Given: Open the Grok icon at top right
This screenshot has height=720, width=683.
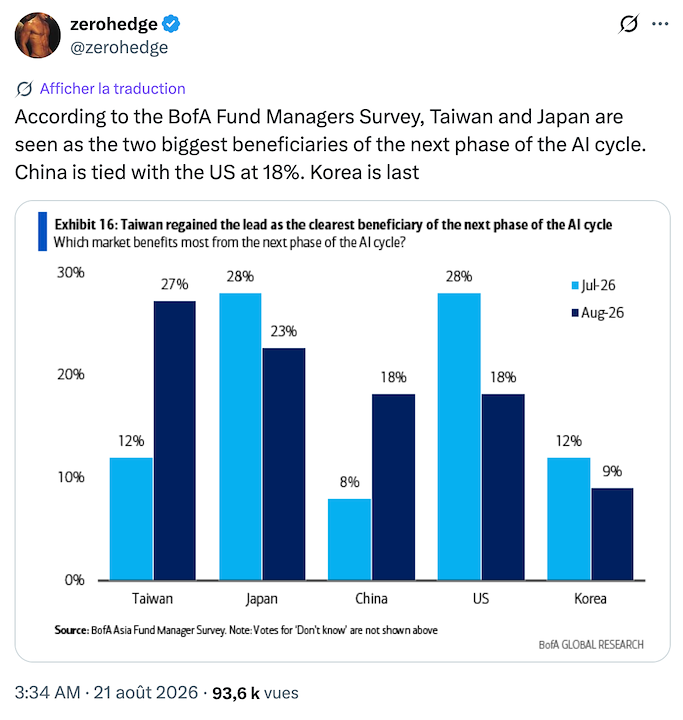Looking at the screenshot, I should (x=628, y=23).
